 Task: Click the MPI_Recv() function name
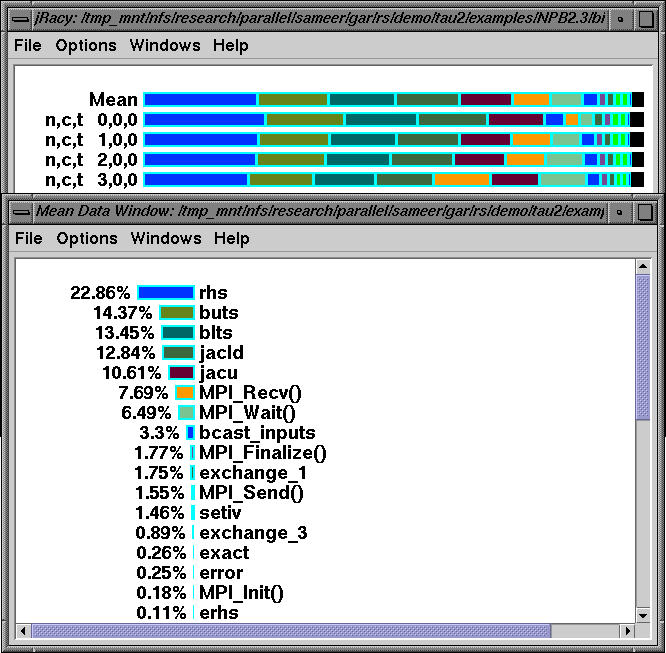click(250, 393)
